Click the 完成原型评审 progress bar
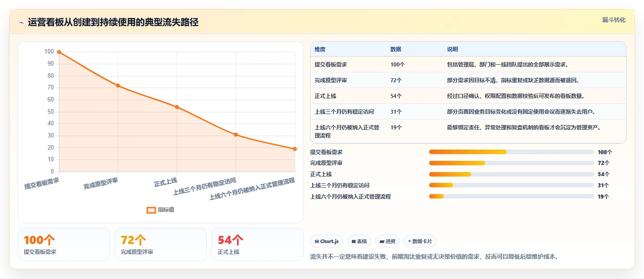 pyautogui.click(x=512, y=163)
